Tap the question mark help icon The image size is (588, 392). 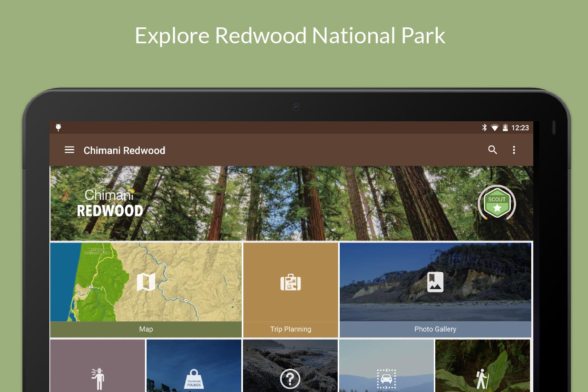coord(290,379)
